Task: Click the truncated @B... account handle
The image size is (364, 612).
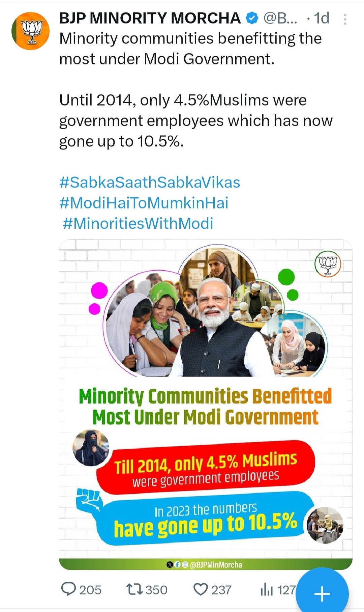Action: click(280, 19)
